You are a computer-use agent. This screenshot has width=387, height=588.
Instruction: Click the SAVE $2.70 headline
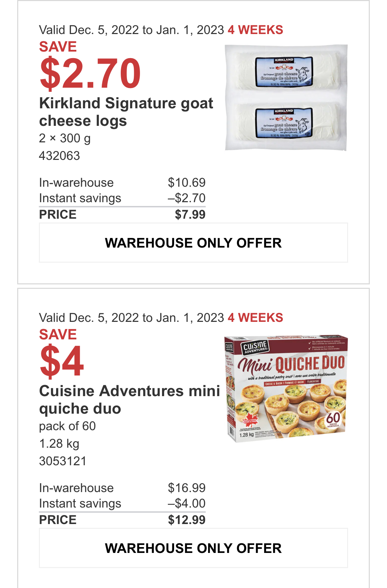[90, 65]
